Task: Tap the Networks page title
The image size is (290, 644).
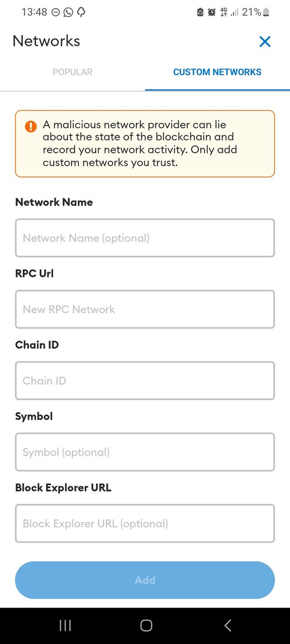Action: tap(46, 41)
